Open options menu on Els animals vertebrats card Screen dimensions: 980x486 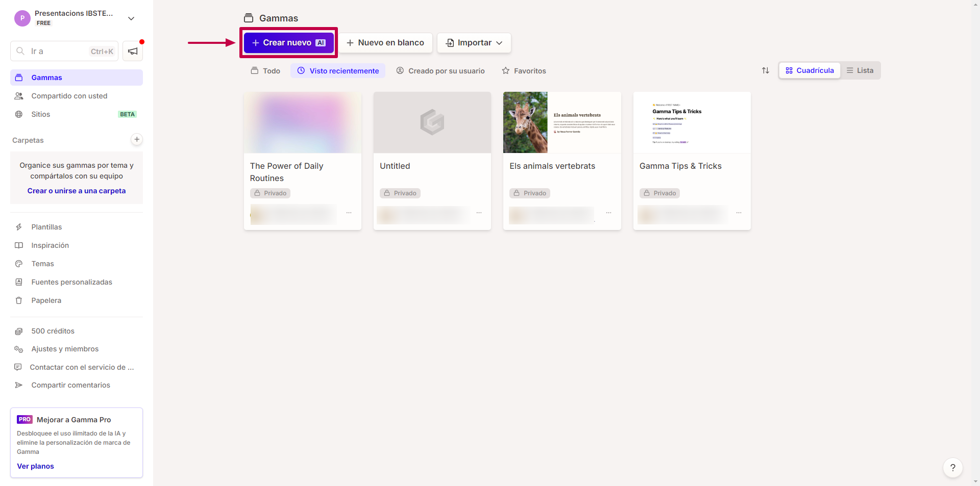(x=608, y=213)
